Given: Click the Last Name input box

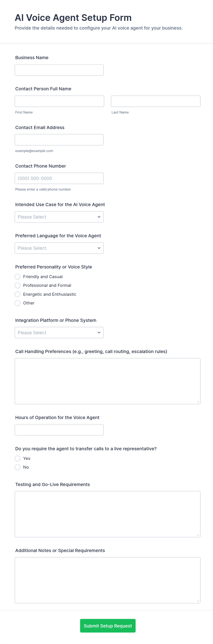Looking at the screenshot, I should coord(155,101).
